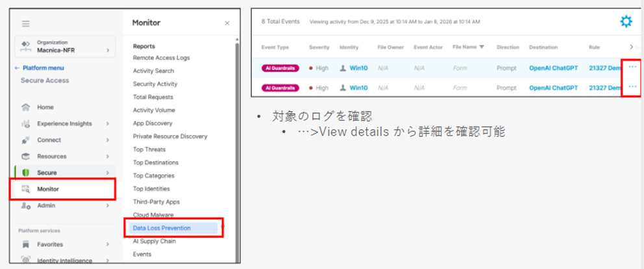Select Monitor in the left navigation
This screenshot has width=644, height=269.
click(x=49, y=189)
